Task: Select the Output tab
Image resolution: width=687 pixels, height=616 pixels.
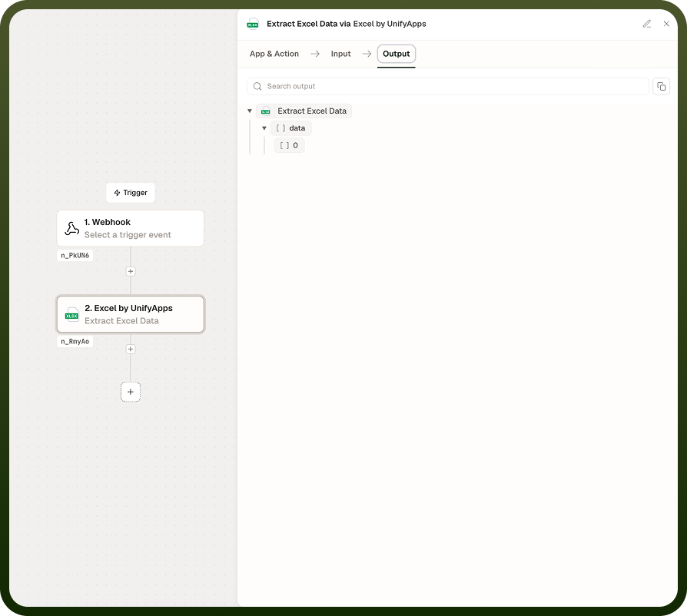Action: click(x=396, y=54)
